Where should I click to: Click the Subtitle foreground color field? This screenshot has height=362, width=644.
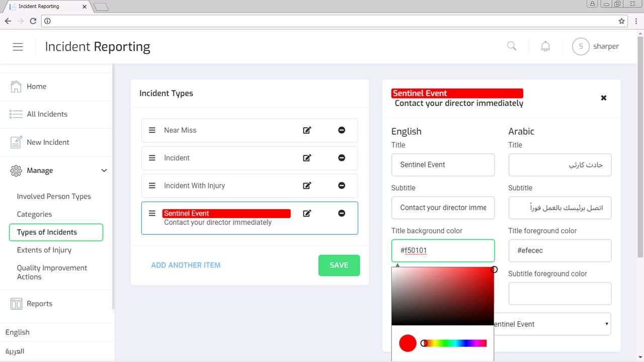coord(559,294)
